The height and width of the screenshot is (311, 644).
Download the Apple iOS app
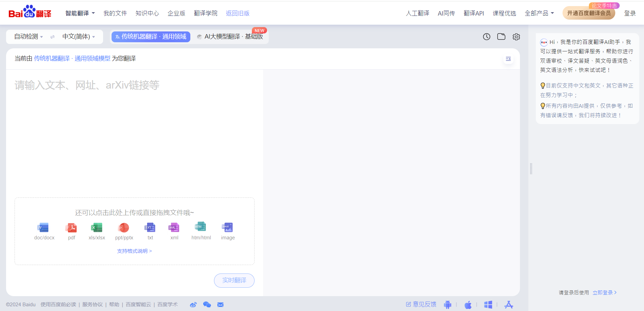[x=468, y=305]
